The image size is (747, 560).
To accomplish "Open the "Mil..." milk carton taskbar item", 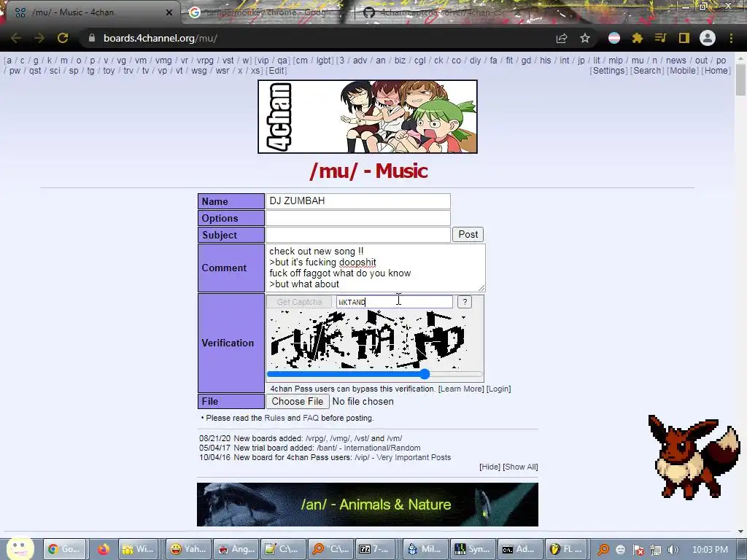I will (425, 549).
